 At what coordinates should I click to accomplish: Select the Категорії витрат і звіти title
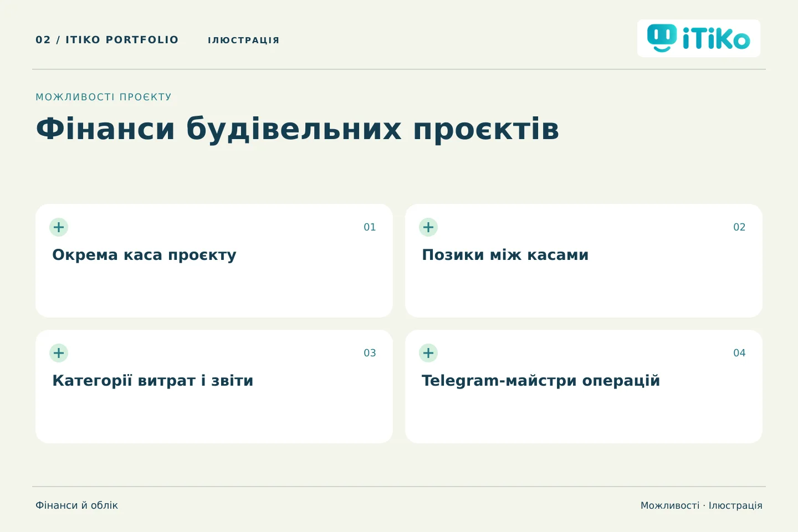152,381
